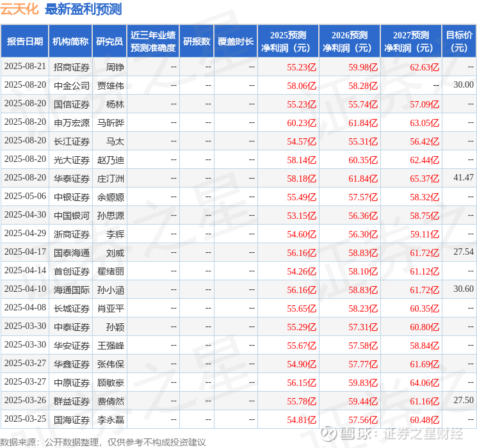477x448 pixels.
Task: Click the 申万宏源 institution cell
Action: [x=72, y=123]
